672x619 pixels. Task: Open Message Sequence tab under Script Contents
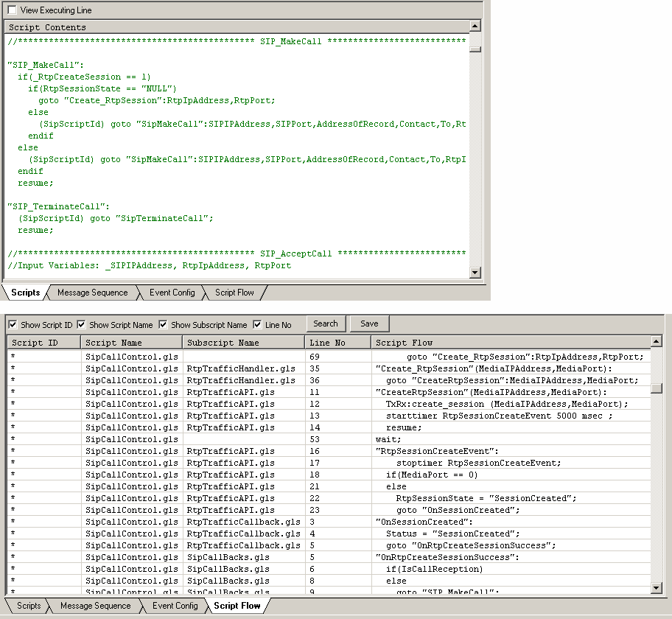coord(93,293)
